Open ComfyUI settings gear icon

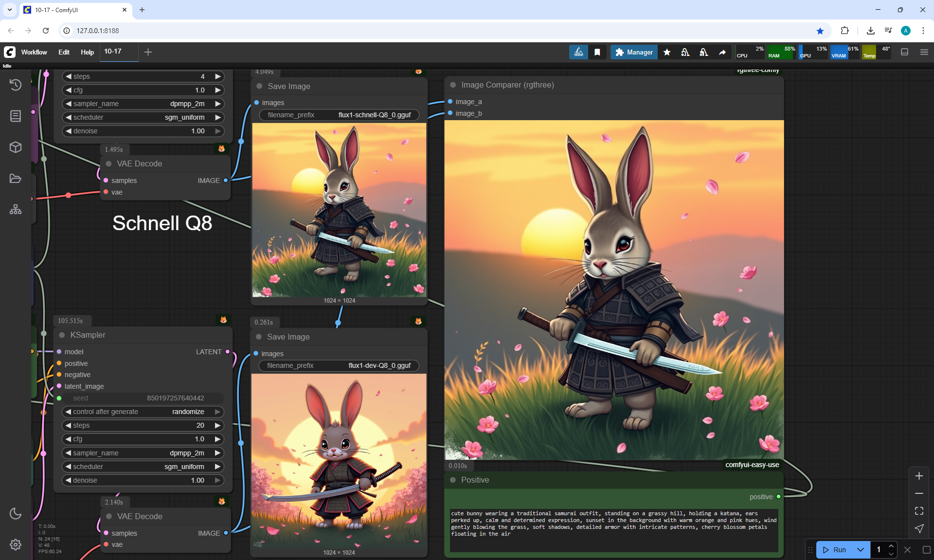click(x=16, y=544)
